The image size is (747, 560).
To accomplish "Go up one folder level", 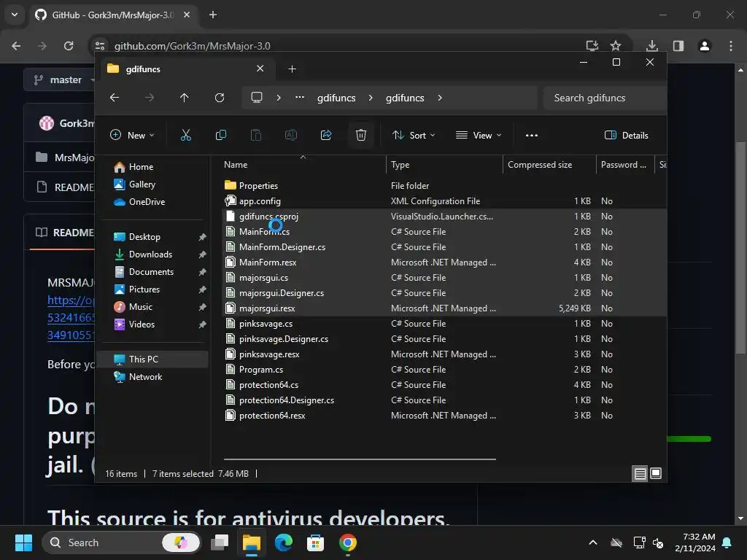I will point(185,98).
